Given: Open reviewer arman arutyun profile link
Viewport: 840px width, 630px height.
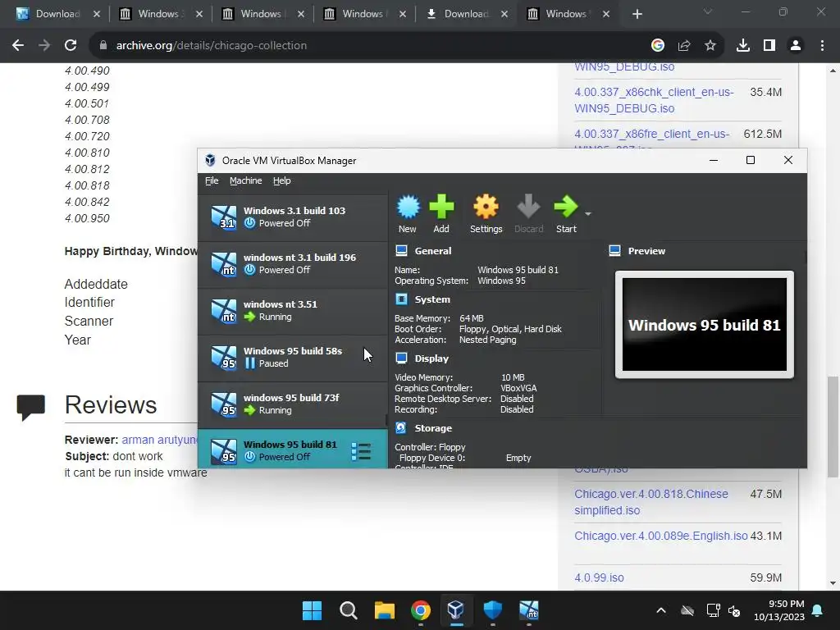Looking at the screenshot, I should [x=159, y=440].
